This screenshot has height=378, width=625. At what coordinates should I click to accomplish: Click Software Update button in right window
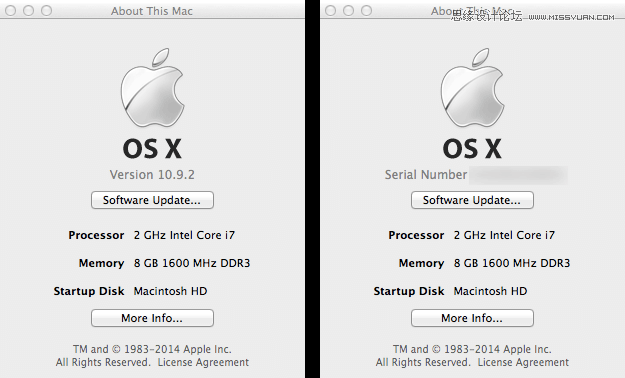[472, 200]
